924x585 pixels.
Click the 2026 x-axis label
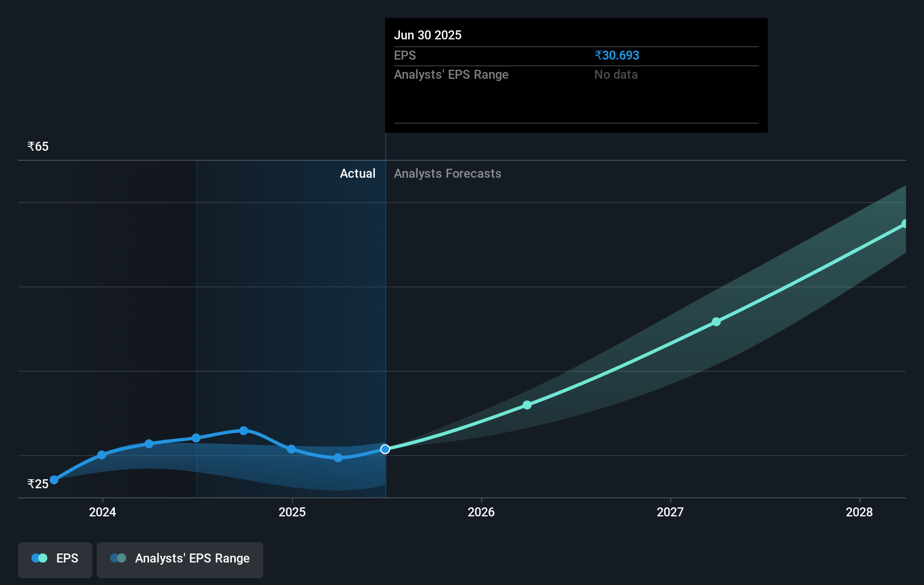pyautogui.click(x=481, y=512)
